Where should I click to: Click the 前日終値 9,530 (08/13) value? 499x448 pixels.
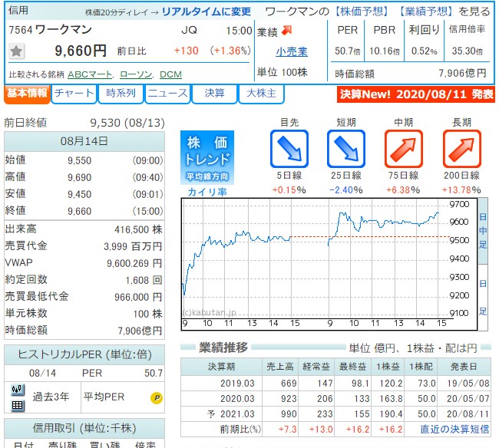(127, 123)
